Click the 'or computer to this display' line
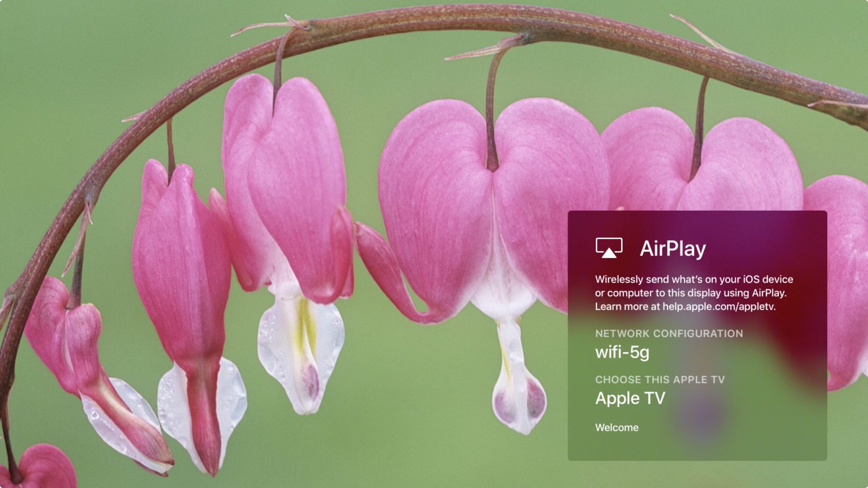Viewport: 868px width, 488px height. (691, 293)
